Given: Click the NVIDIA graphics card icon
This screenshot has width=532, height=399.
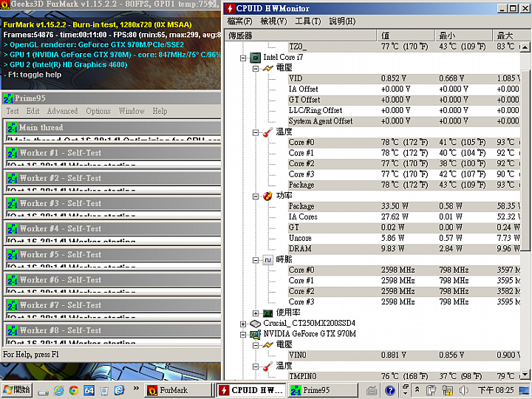Looking at the screenshot, I should click(255, 334).
